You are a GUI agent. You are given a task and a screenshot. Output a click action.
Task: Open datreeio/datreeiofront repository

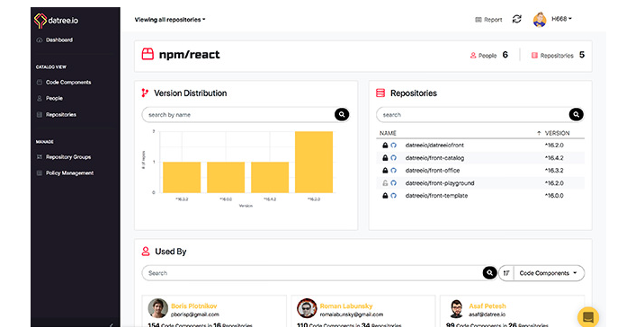click(434, 146)
